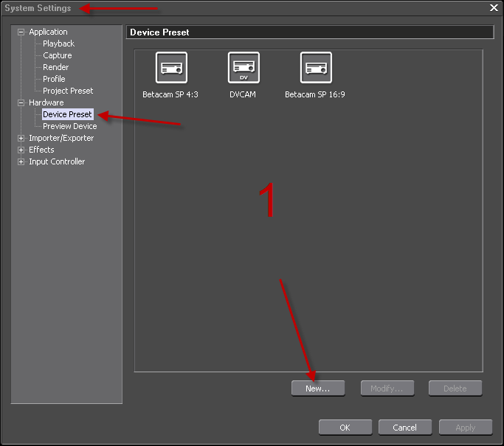Open Capture settings in the tree
This screenshot has height=446, width=504.
point(58,55)
